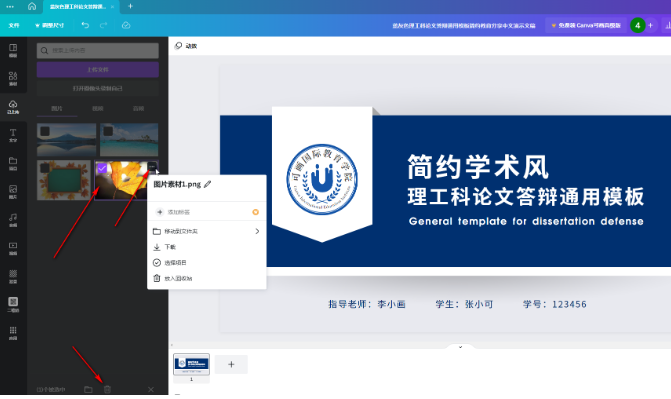Click the 调整尺寸 resize button
Viewport: 671px width, 399px height.
[49, 25]
